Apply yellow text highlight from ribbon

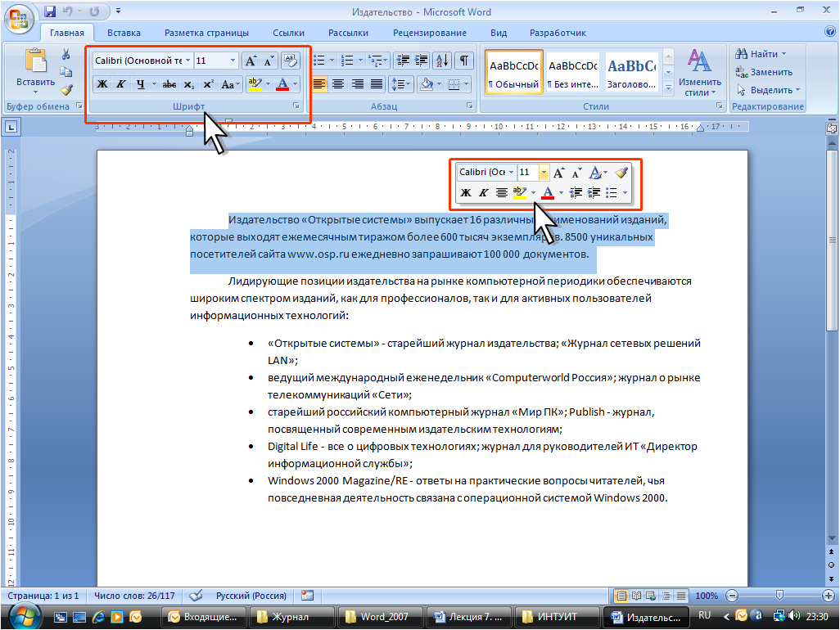255,84
